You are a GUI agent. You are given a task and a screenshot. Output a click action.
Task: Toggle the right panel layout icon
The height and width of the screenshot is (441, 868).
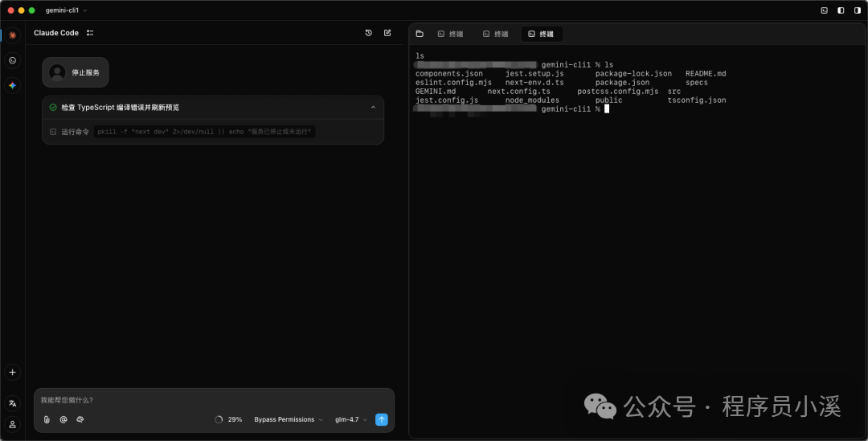[858, 10]
